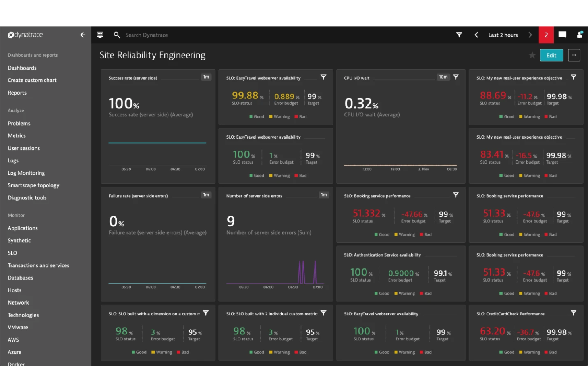Image resolution: width=588 pixels, height=392 pixels.
Task: Click the Edit dashboard button
Action: pyautogui.click(x=551, y=55)
